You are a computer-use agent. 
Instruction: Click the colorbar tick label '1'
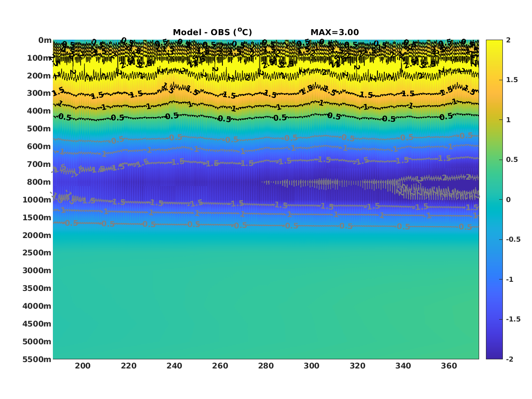[x=508, y=120]
